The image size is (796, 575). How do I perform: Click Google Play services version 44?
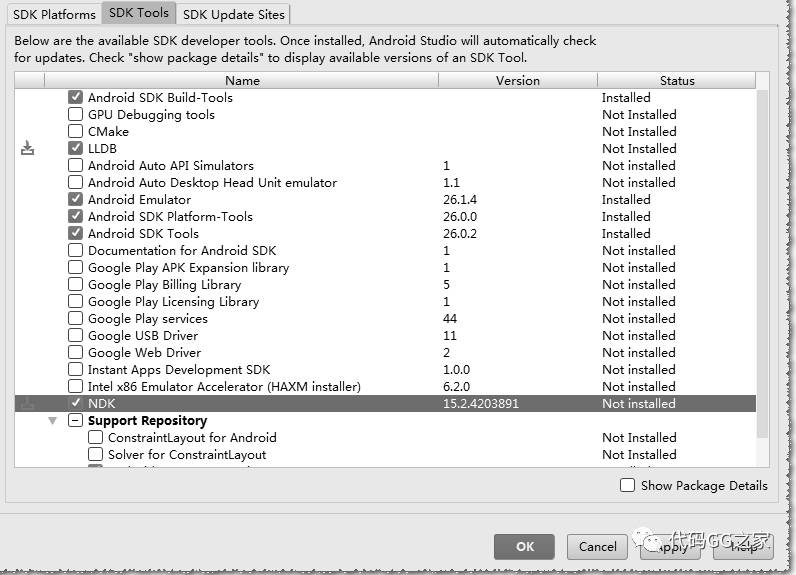[450, 318]
